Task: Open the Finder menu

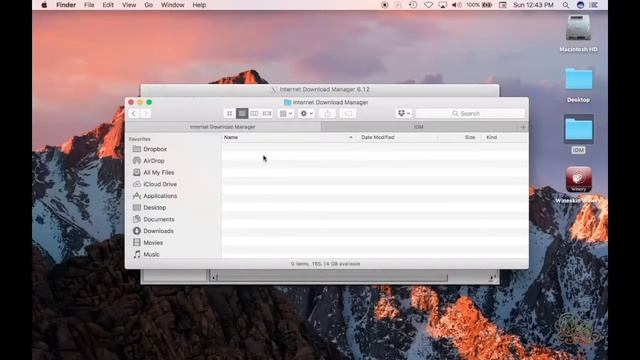Action: [x=66, y=5]
